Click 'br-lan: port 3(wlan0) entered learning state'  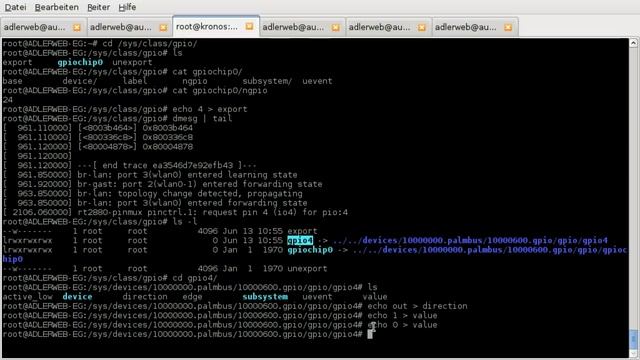[x=187, y=175]
